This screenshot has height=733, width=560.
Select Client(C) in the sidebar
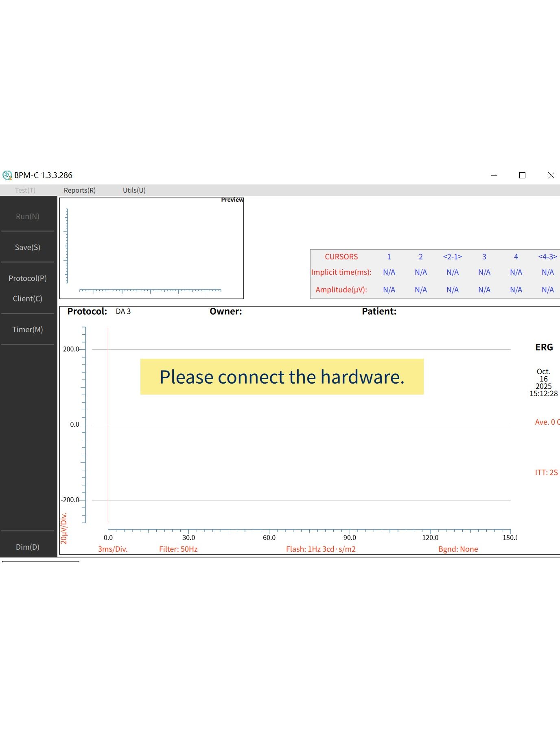[28, 298]
